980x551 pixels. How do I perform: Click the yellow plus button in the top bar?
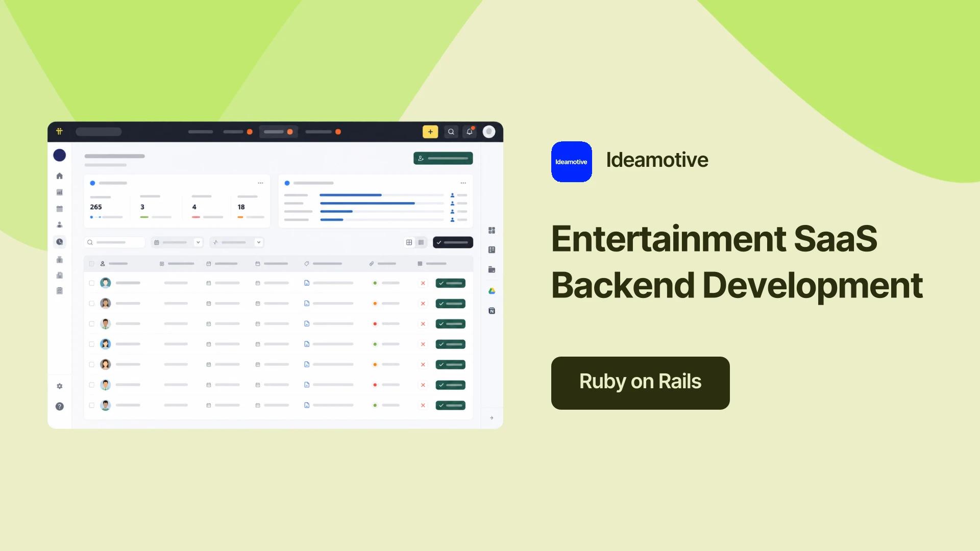pos(430,132)
